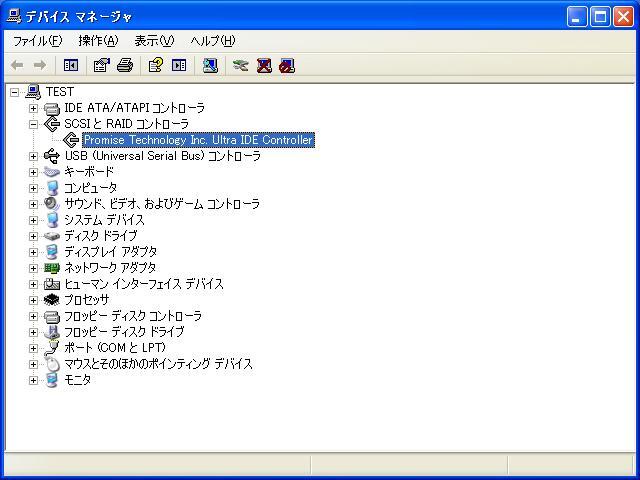Expand the ネットワーク アダプタ node

(33, 268)
